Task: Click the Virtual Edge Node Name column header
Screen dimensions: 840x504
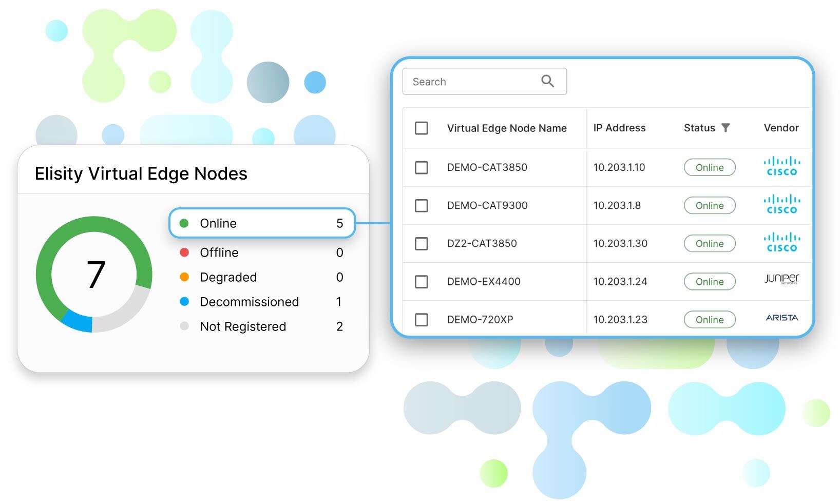Action: point(507,128)
